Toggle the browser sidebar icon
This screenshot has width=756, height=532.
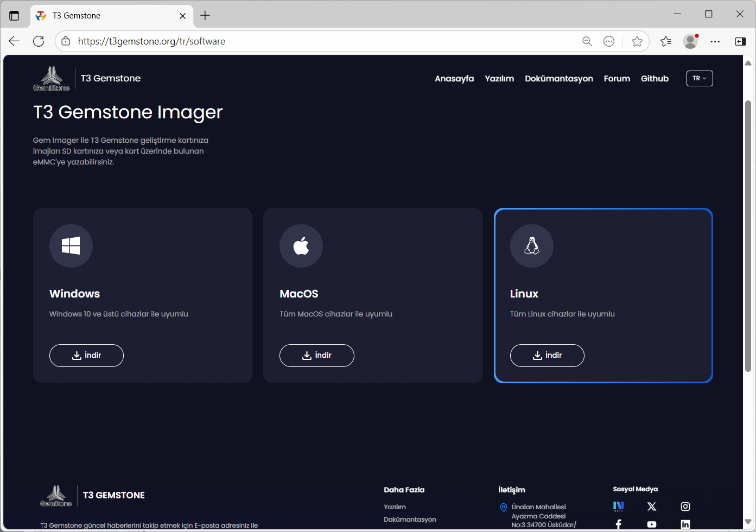coord(740,41)
